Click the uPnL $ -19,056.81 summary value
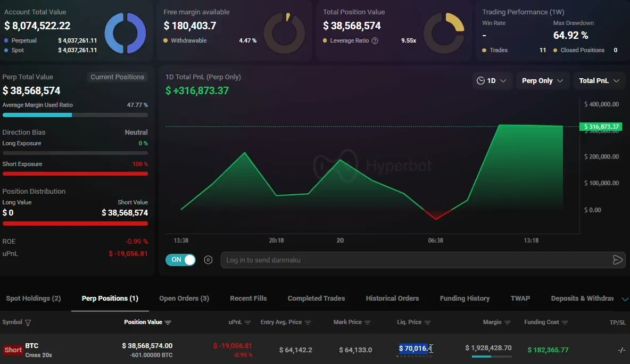The image size is (630, 364). tap(128, 254)
